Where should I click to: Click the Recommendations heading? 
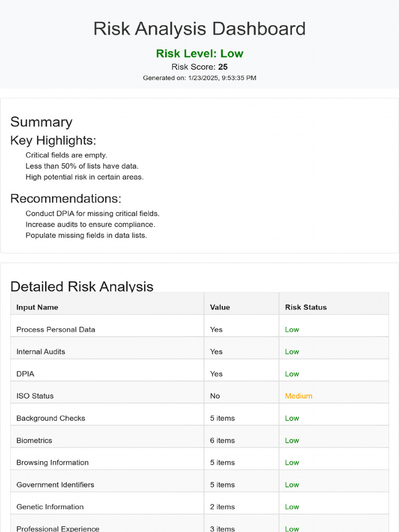pos(65,199)
